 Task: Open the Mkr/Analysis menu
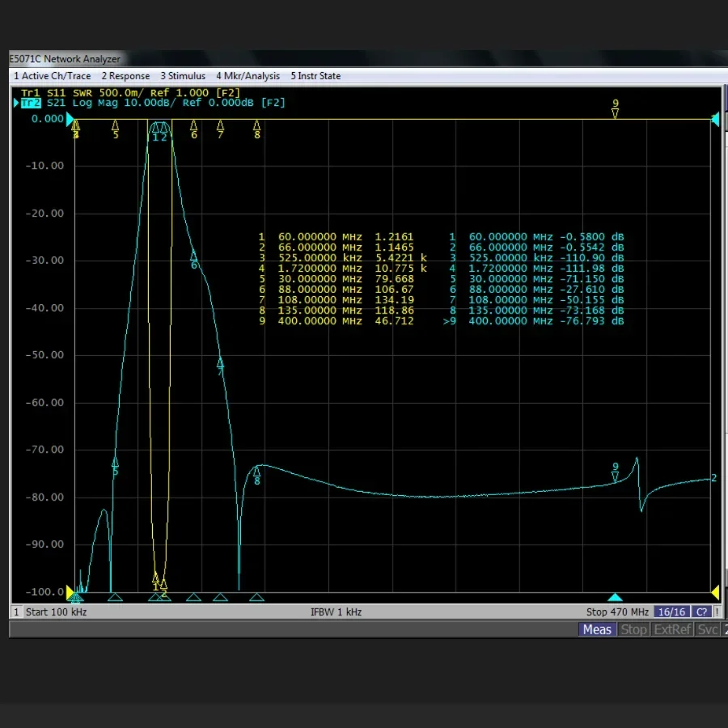248,76
